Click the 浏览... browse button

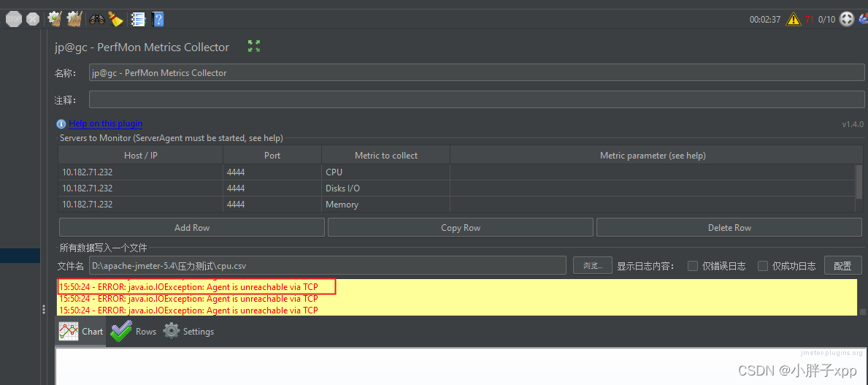[592, 265]
